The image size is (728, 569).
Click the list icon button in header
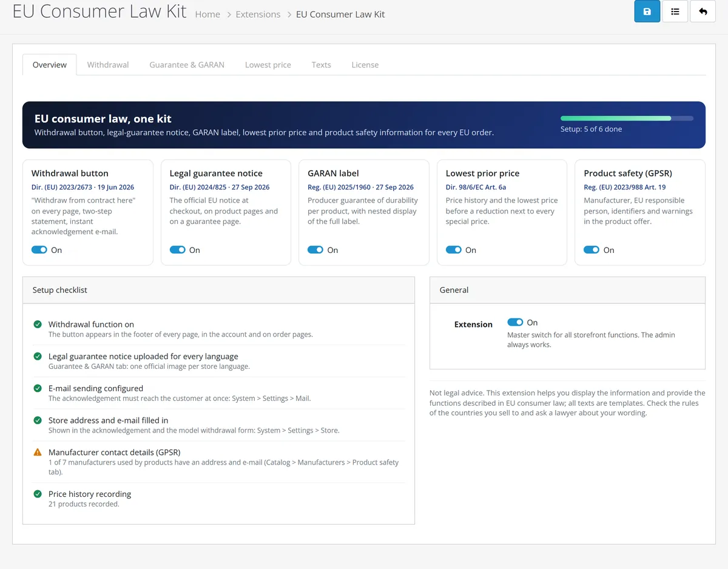[x=675, y=12]
